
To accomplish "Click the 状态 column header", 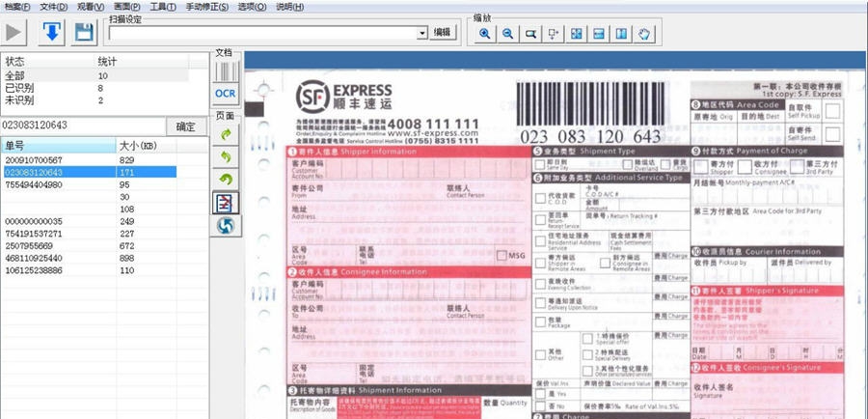I will [x=47, y=61].
